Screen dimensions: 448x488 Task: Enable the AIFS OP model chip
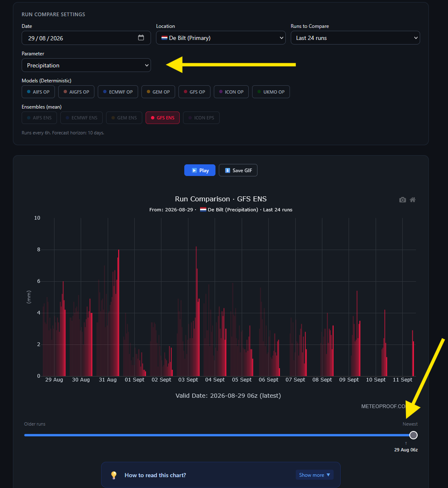pyautogui.click(x=38, y=92)
